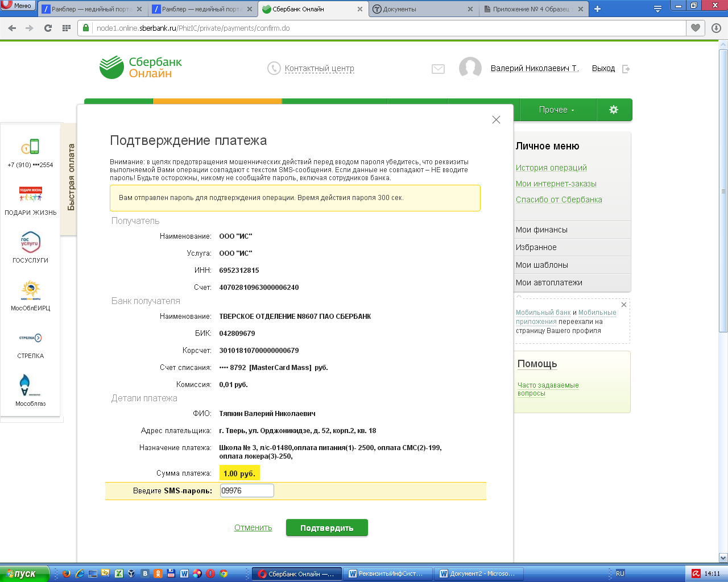This screenshot has height=582, width=728.
Task: Open Часто задаваемые вопросы link
Action: tap(548, 389)
